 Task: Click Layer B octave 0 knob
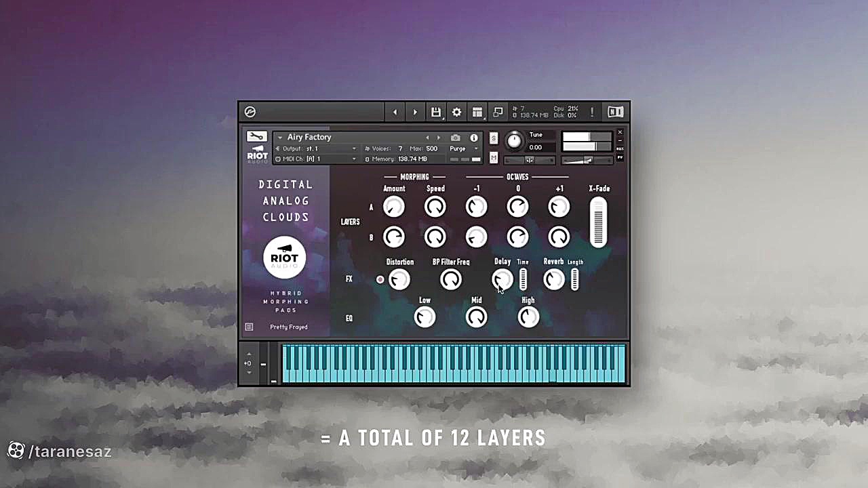517,237
